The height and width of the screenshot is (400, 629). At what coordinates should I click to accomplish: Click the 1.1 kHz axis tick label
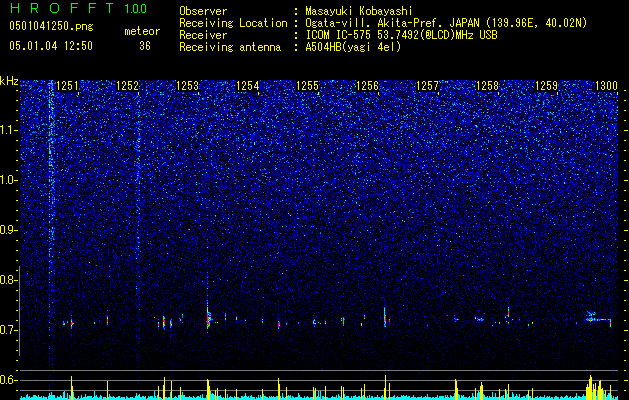tap(9, 130)
